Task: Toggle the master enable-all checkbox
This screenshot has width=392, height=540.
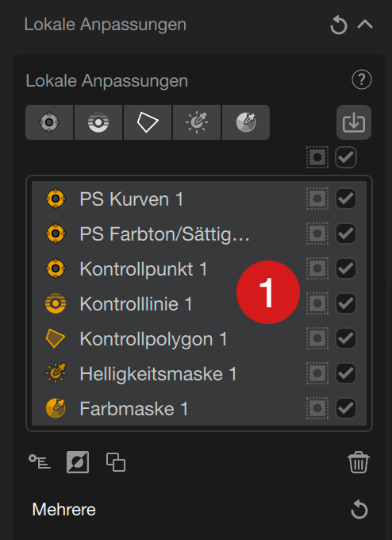Action: (x=346, y=157)
